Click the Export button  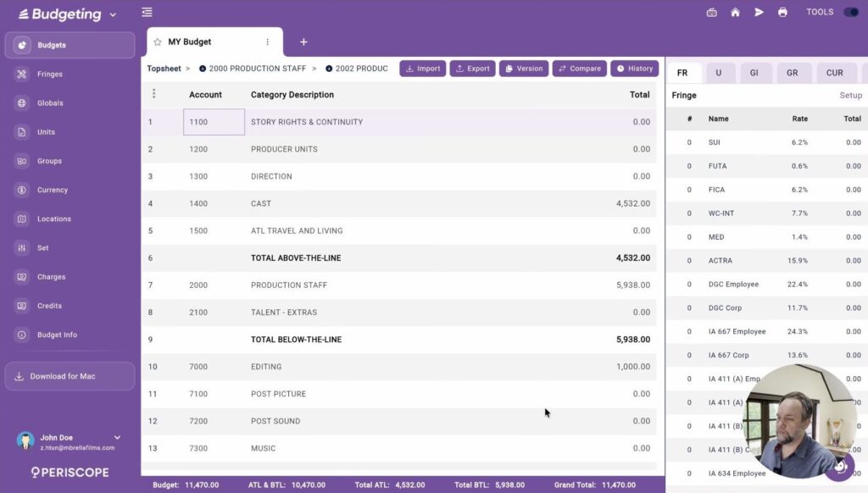point(472,69)
